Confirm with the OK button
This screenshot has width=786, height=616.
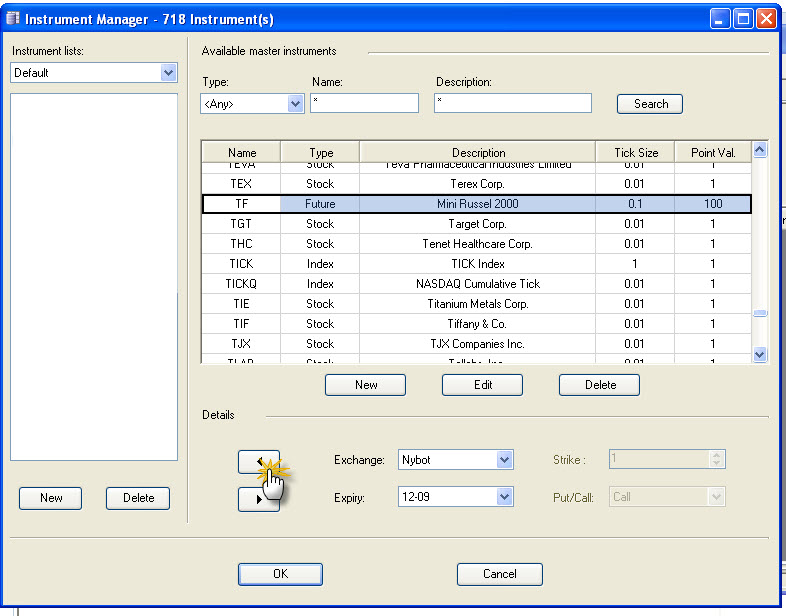tap(280, 574)
